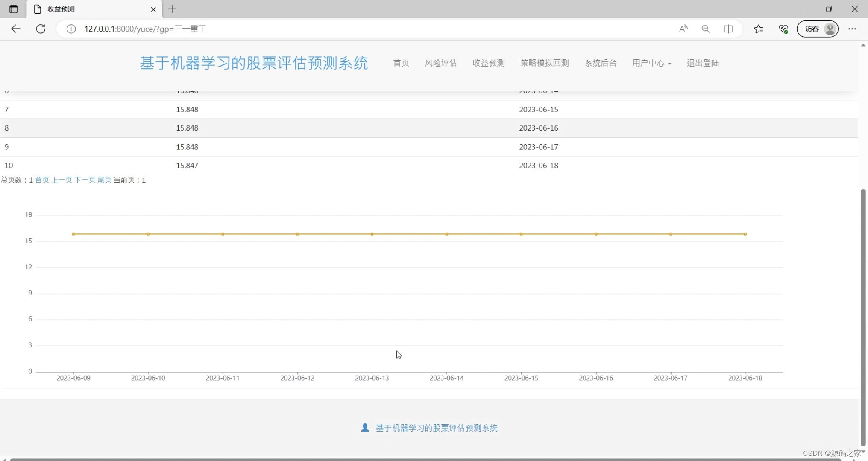
Task: Click the horizontal scrollbar at bottom
Action: click(425, 459)
